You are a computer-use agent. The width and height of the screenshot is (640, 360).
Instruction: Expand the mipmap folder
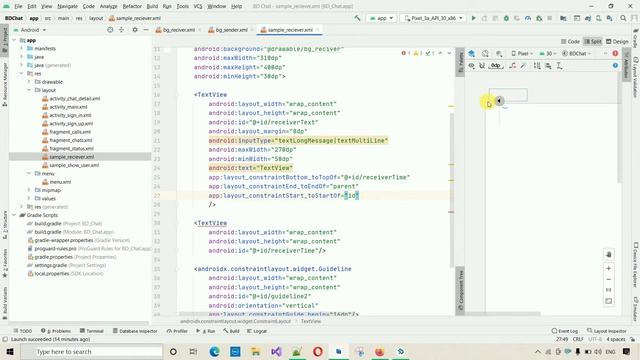tap(29, 190)
